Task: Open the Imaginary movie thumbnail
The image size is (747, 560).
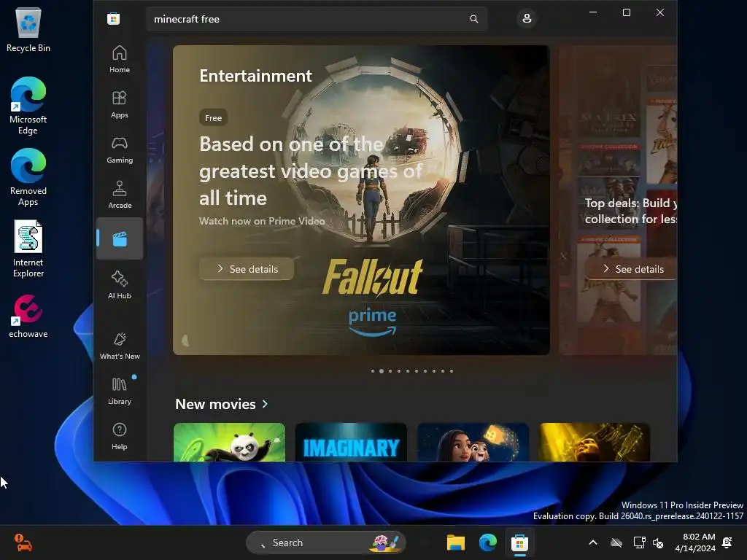Action: click(x=351, y=443)
